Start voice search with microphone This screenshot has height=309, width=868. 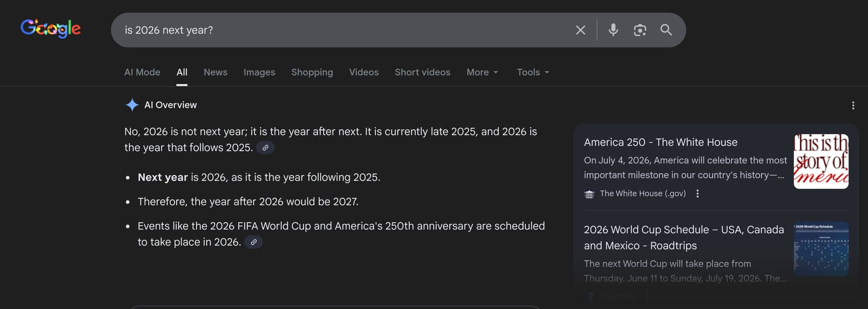point(613,30)
